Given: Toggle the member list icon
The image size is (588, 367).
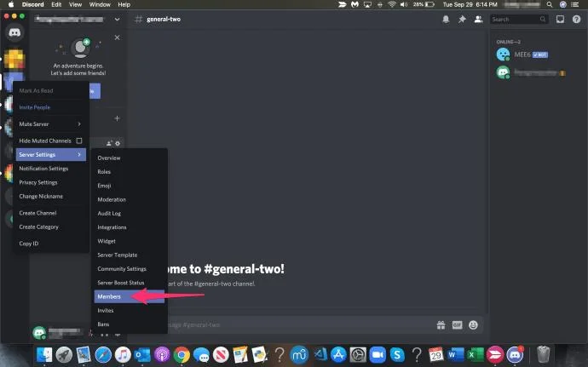Looking at the screenshot, I should point(478,19).
